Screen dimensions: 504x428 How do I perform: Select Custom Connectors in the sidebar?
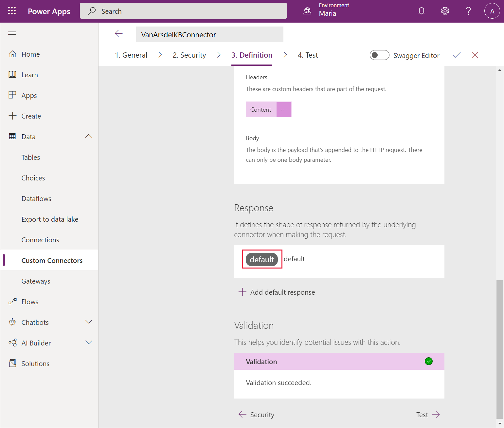tap(49, 260)
